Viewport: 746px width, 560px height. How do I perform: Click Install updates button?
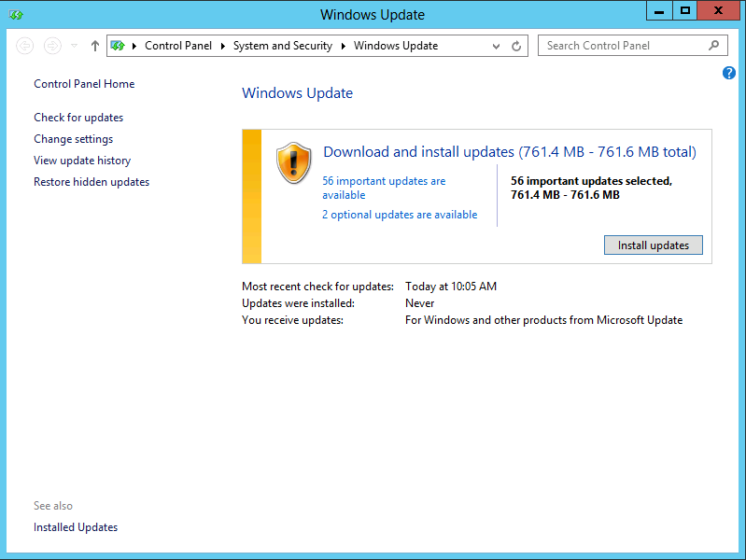coord(654,245)
